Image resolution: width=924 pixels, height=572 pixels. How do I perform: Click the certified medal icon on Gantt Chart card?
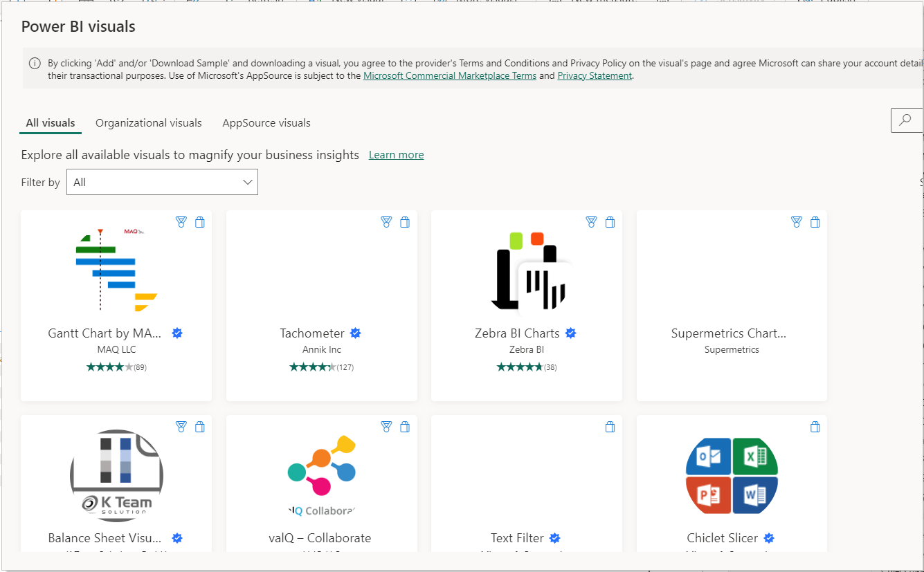click(x=181, y=222)
